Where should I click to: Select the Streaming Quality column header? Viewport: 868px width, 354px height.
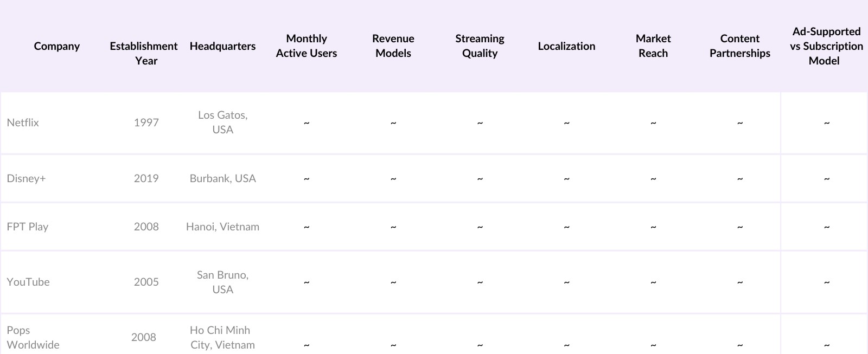(x=480, y=46)
